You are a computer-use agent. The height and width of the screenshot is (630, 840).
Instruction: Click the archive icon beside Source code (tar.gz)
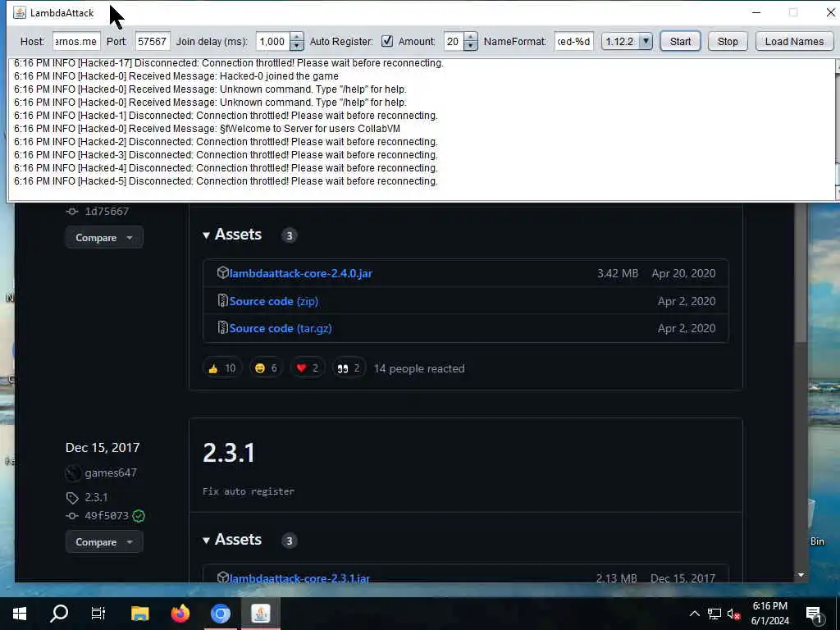[x=222, y=327]
